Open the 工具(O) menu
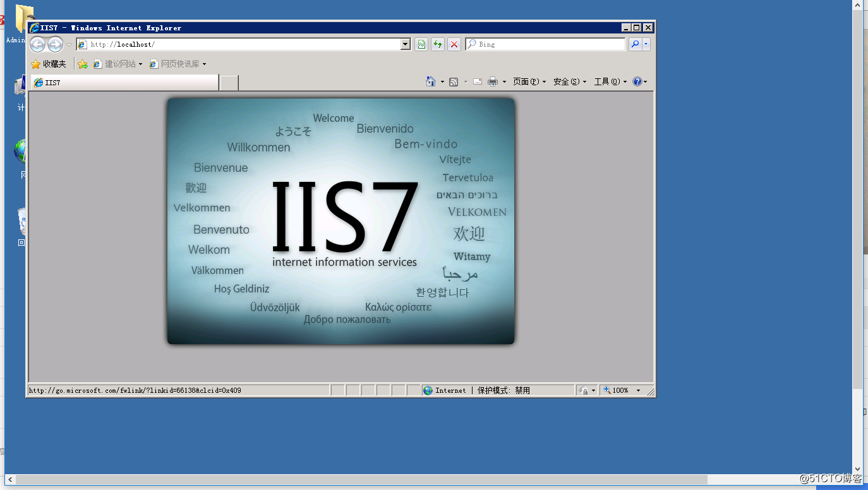The image size is (868, 490). coord(610,81)
